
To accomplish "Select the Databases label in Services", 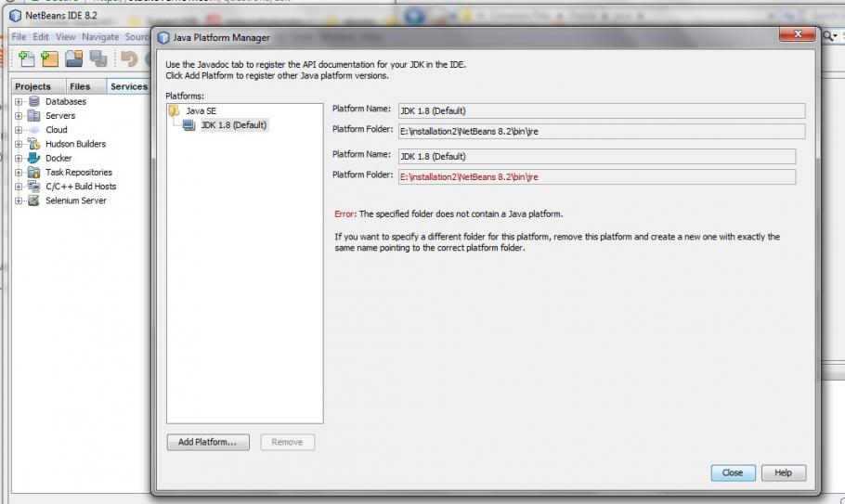I will [x=66, y=101].
